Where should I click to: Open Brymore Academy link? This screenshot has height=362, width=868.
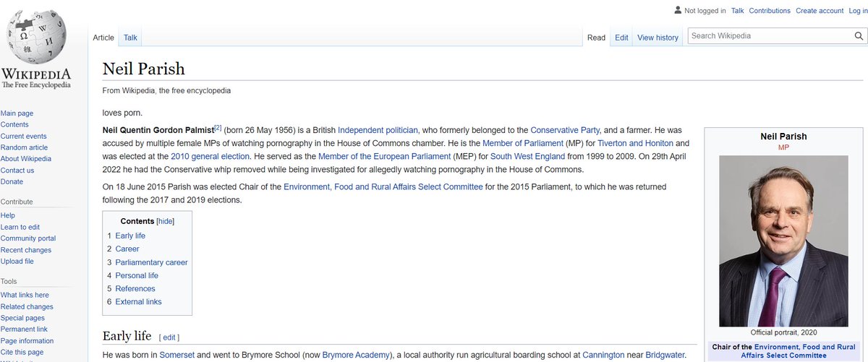357,355
